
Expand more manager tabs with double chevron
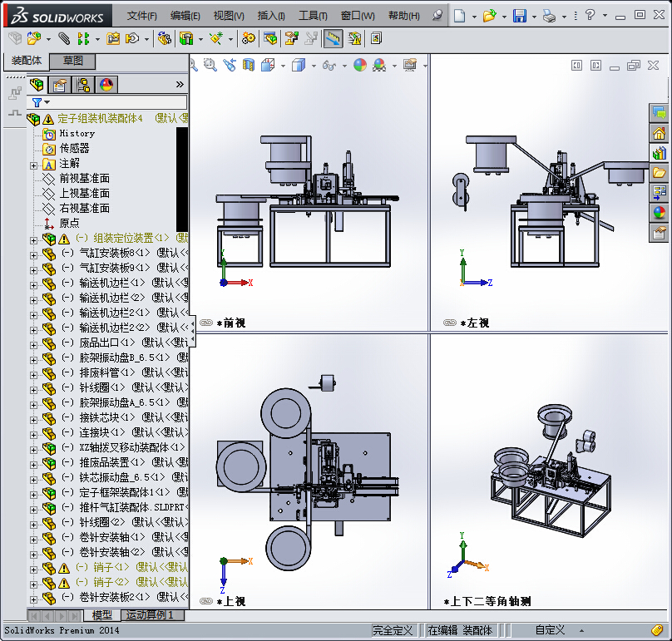(x=180, y=85)
